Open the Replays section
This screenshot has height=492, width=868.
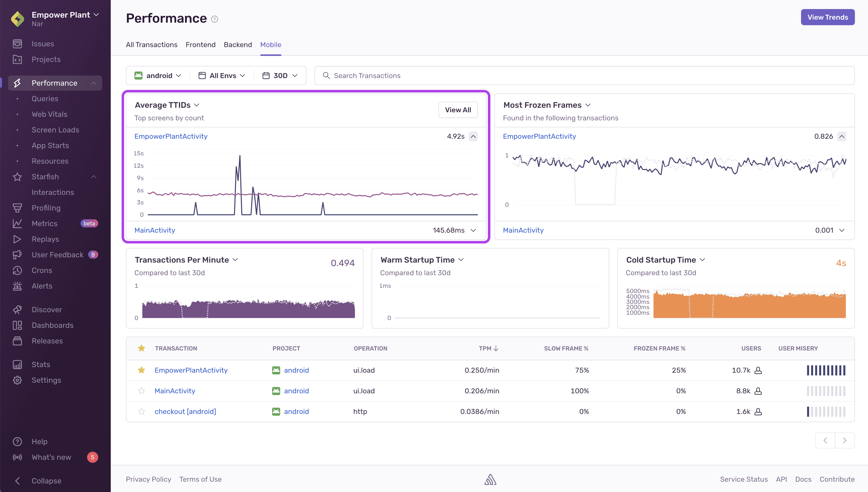coord(45,239)
